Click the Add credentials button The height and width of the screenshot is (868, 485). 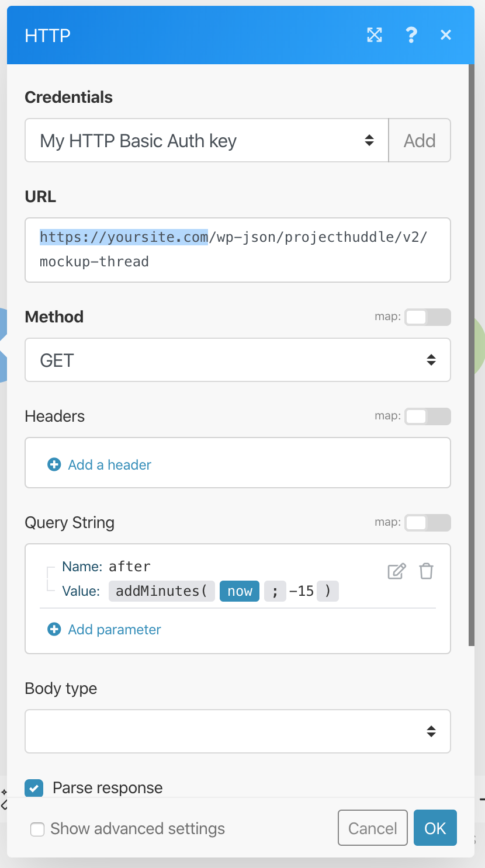[x=420, y=141]
